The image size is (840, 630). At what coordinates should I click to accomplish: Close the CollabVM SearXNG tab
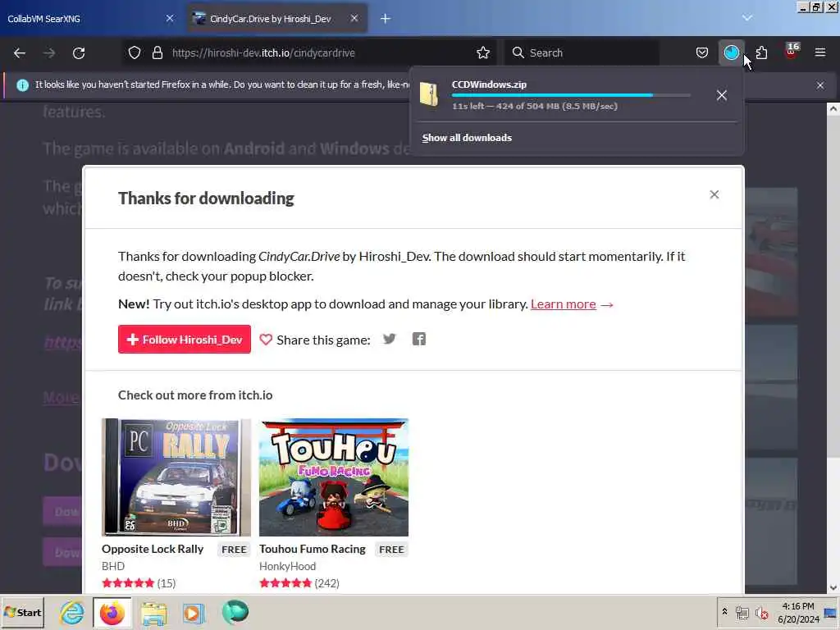click(x=170, y=19)
